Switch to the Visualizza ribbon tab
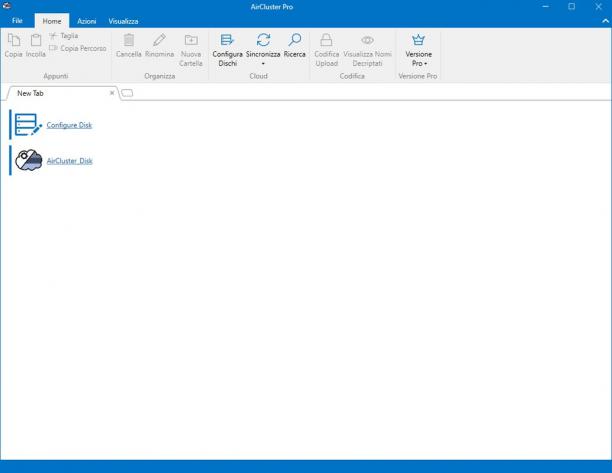Viewport: 612px width, 473px height. point(123,21)
